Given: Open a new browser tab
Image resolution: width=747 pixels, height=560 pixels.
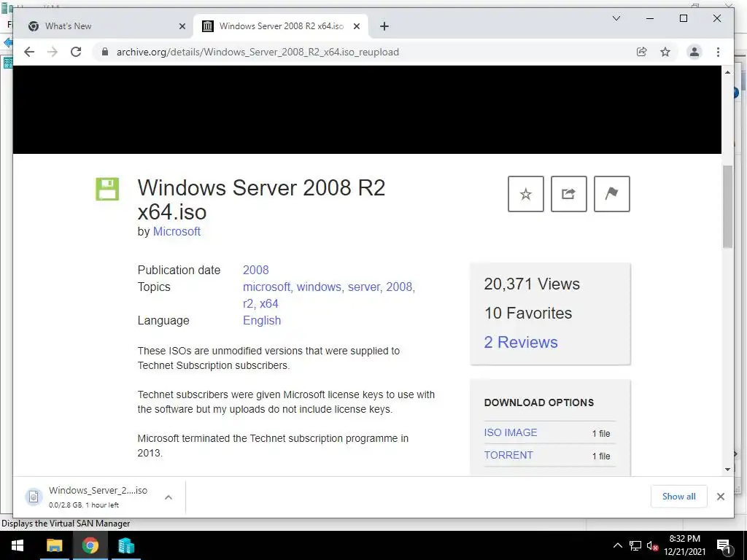Looking at the screenshot, I should coord(384,26).
